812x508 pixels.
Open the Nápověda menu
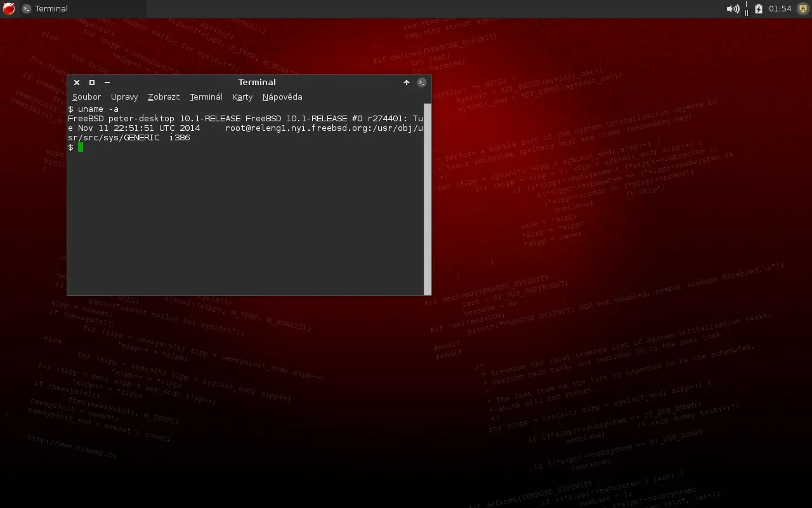click(282, 97)
